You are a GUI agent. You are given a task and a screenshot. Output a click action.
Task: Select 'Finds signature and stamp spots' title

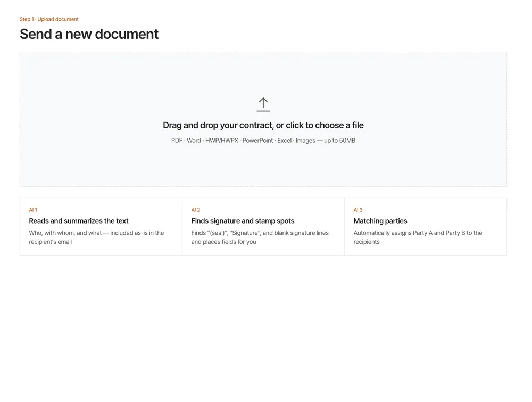[x=243, y=221]
